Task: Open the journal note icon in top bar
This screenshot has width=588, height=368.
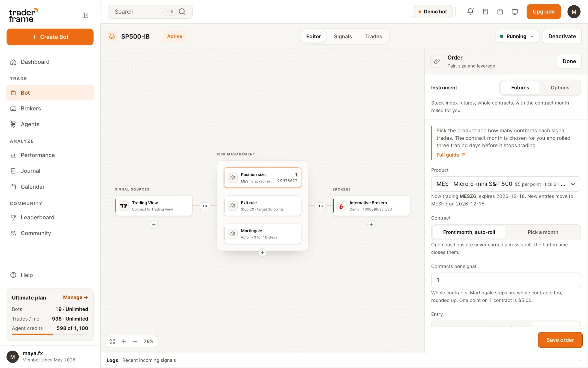Action: [x=485, y=12]
